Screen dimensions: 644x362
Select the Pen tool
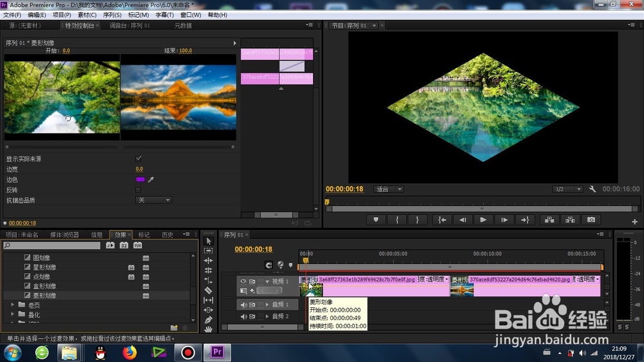[208, 319]
